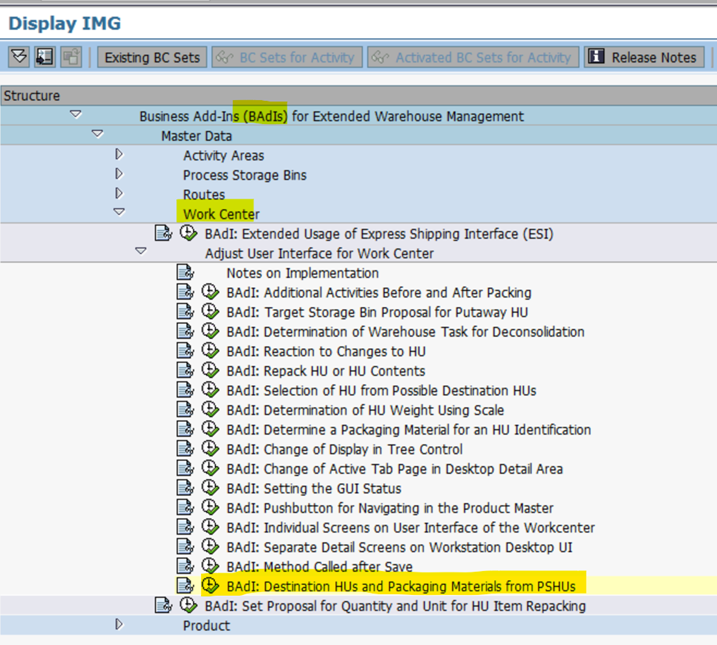Click the second toolbar icon beside Expand All
The height and width of the screenshot is (645, 717).
coord(44,57)
